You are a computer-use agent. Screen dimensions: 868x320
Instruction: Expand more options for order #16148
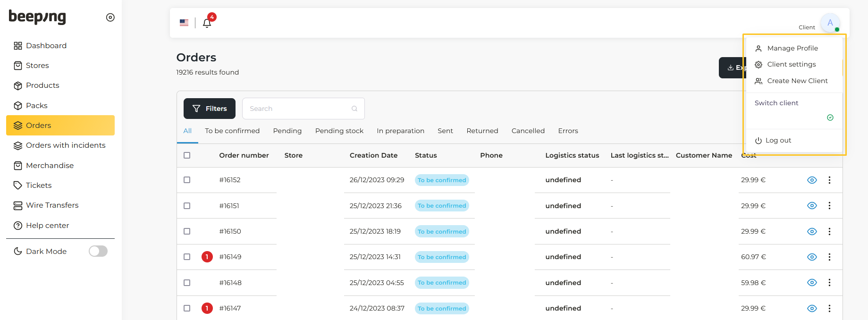829,283
